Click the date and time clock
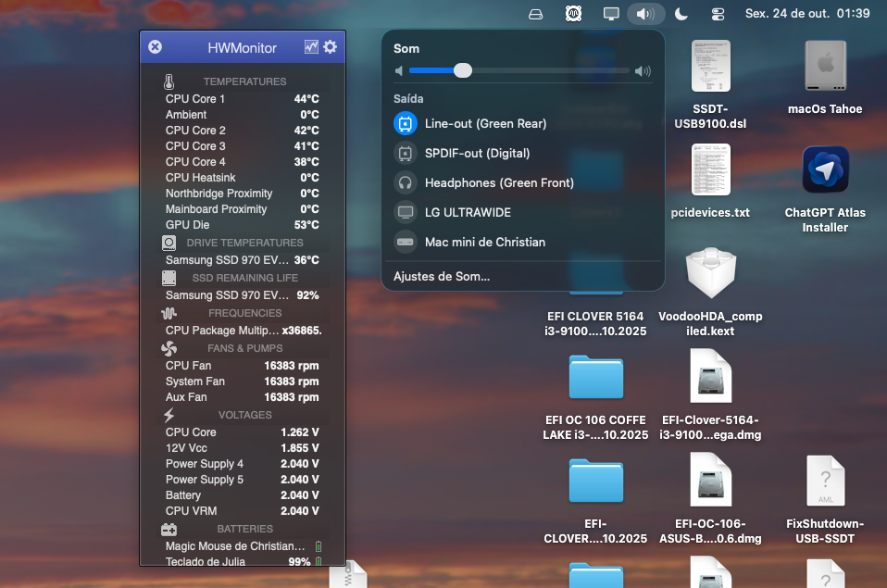Viewport: 887px width, 588px height. click(807, 14)
